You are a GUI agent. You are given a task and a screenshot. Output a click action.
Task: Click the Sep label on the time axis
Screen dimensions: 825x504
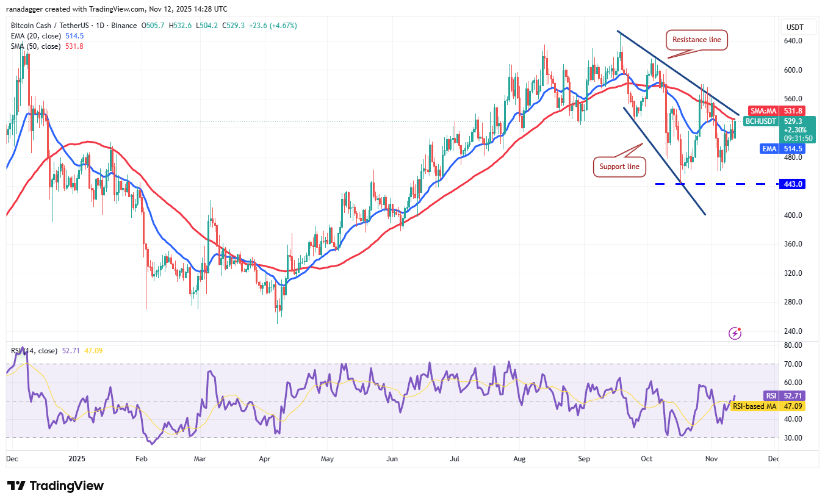585,458
